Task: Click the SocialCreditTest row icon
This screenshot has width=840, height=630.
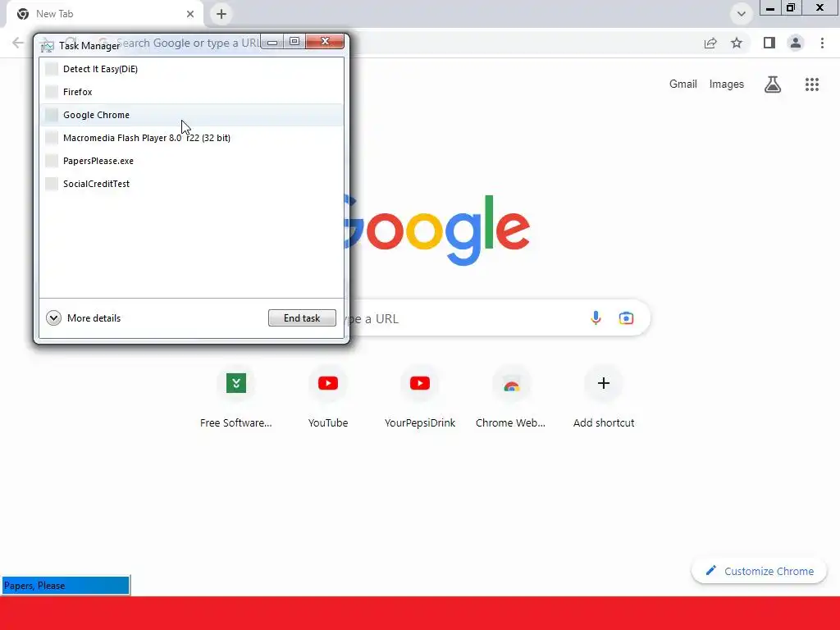Action: point(52,184)
